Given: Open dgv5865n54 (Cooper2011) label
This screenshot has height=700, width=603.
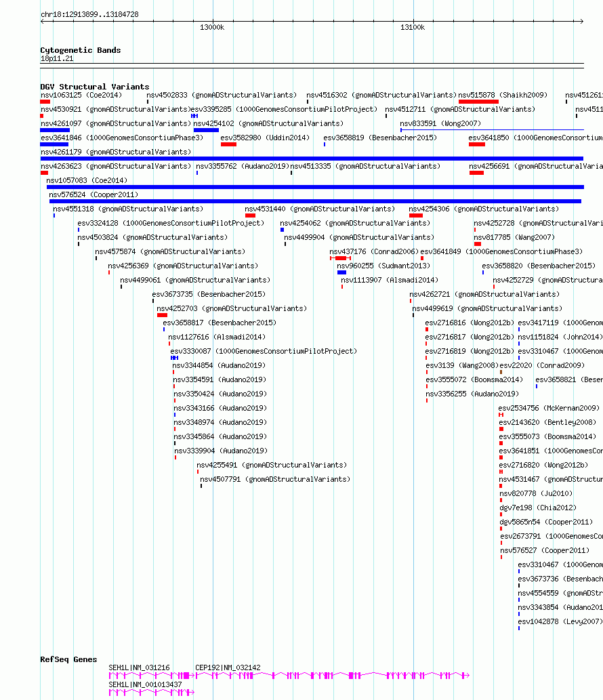Looking at the screenshot, I should 546,522.
